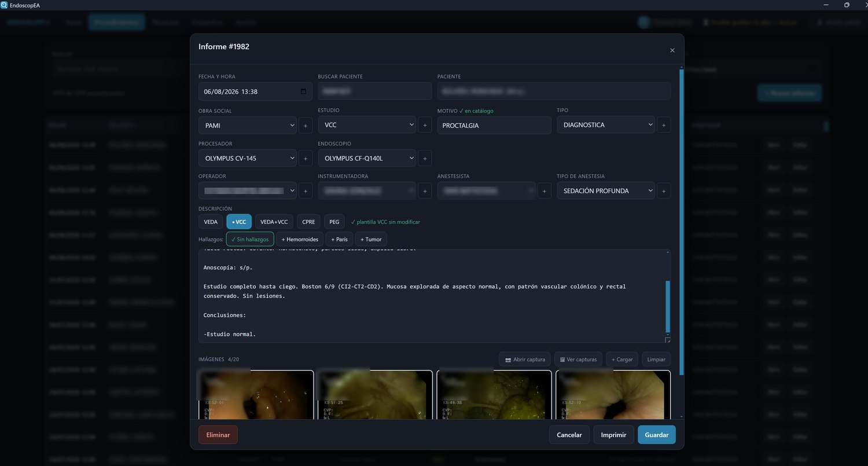Click the 'Conclusiones:' text line
The height and width of the screenshot is (466, 868).
225,315
